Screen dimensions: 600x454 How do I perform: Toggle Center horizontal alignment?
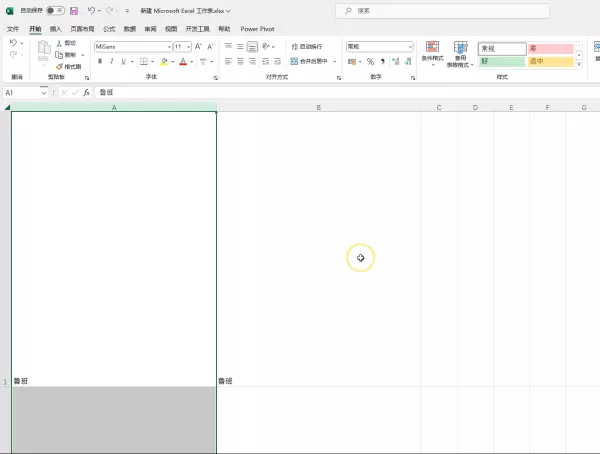240,61
